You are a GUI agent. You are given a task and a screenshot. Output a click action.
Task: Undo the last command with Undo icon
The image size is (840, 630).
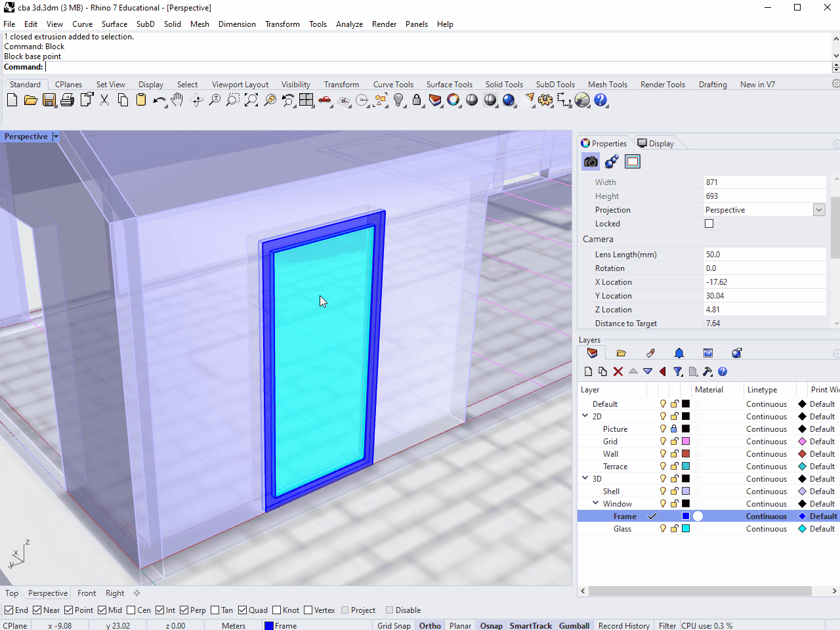tap(158, 100)
